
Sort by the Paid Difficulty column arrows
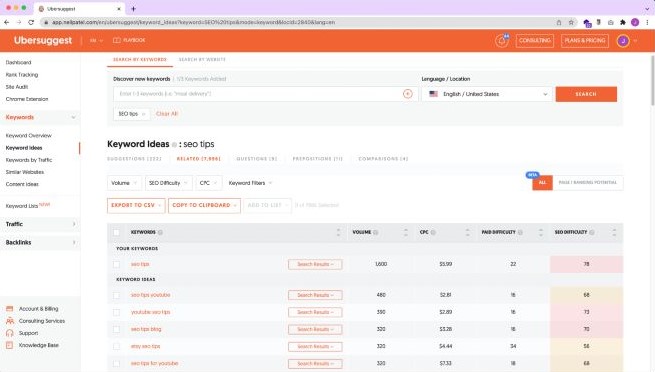[x=541, y=233]
